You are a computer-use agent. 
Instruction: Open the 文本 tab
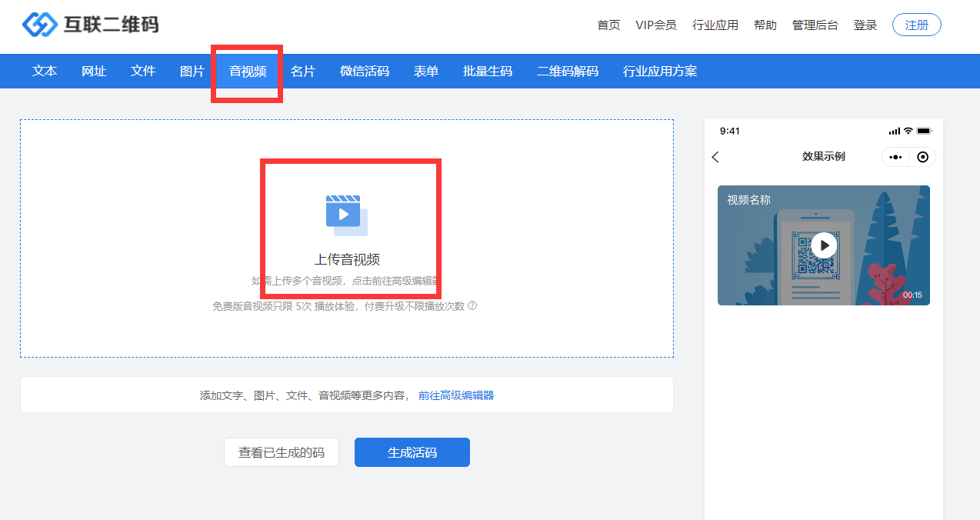tap(45, 72)
